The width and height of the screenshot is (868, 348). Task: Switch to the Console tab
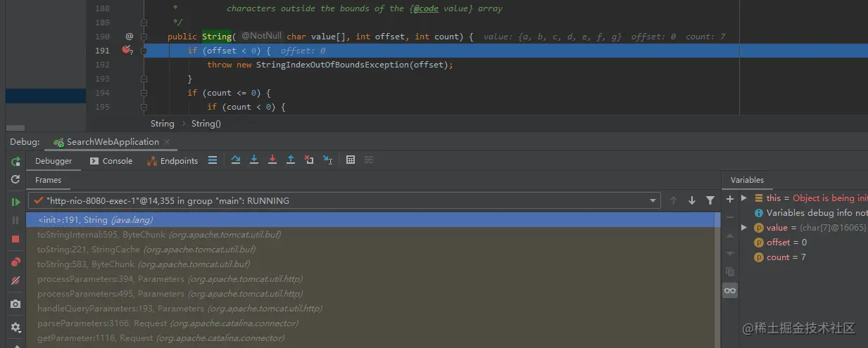click(x=111, y=161)
